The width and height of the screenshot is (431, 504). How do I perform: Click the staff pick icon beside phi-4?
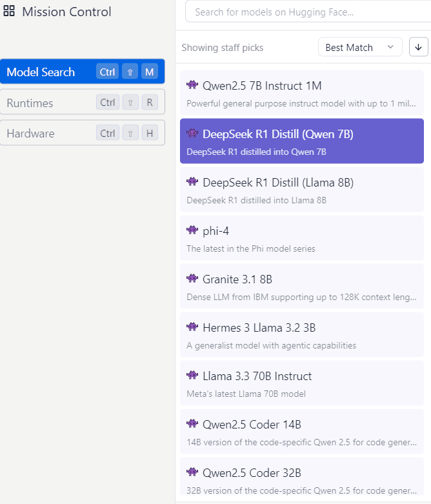point(192,230)
